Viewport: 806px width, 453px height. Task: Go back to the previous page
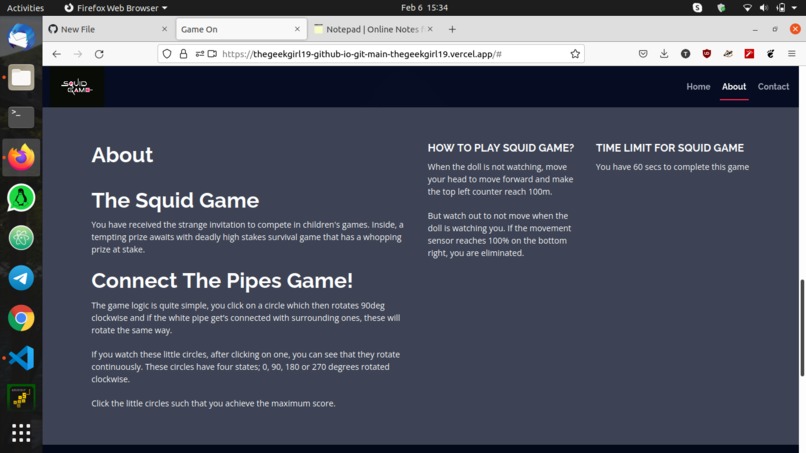[57, 54]
